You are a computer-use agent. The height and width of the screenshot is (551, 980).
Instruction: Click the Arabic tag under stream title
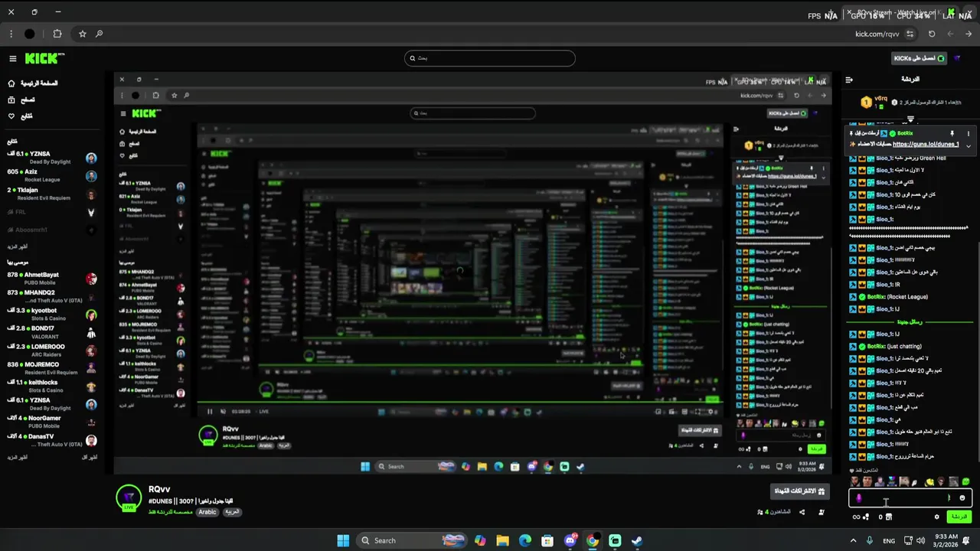(207, 512)
